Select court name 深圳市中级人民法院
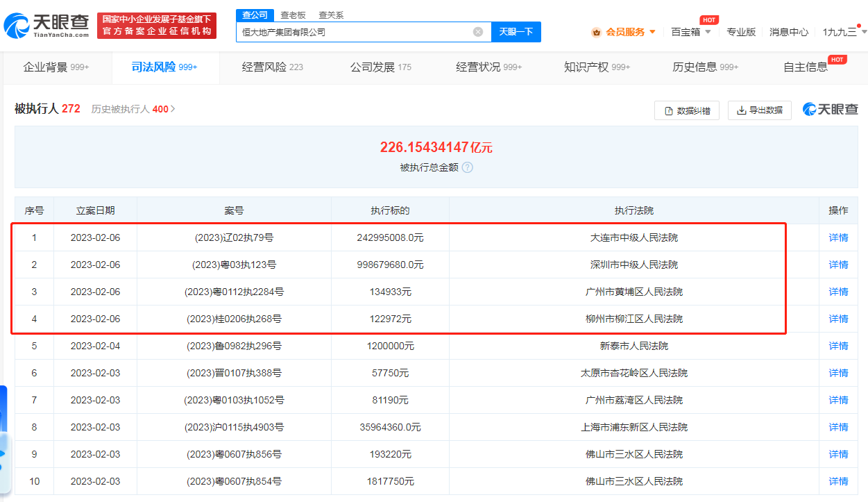The width and height of the screenshot is (868, 502). coord(634,265)
